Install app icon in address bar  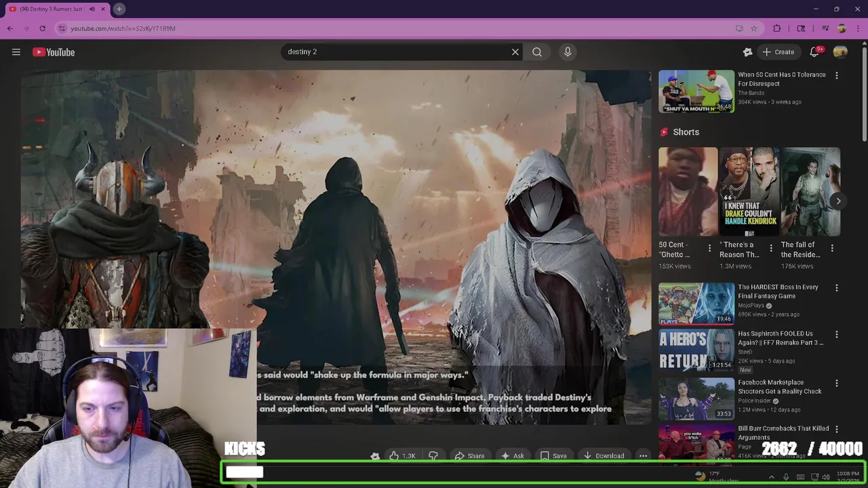[x=739, y=28]
